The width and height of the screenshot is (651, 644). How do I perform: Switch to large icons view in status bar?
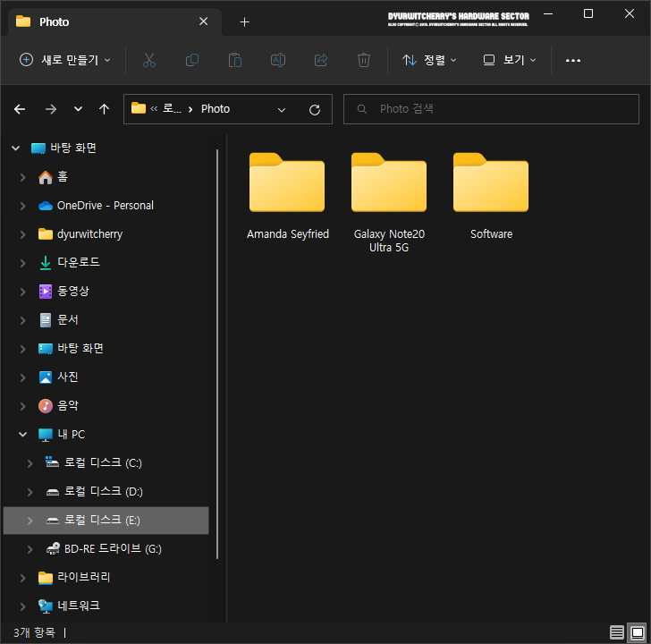(637, 632)
